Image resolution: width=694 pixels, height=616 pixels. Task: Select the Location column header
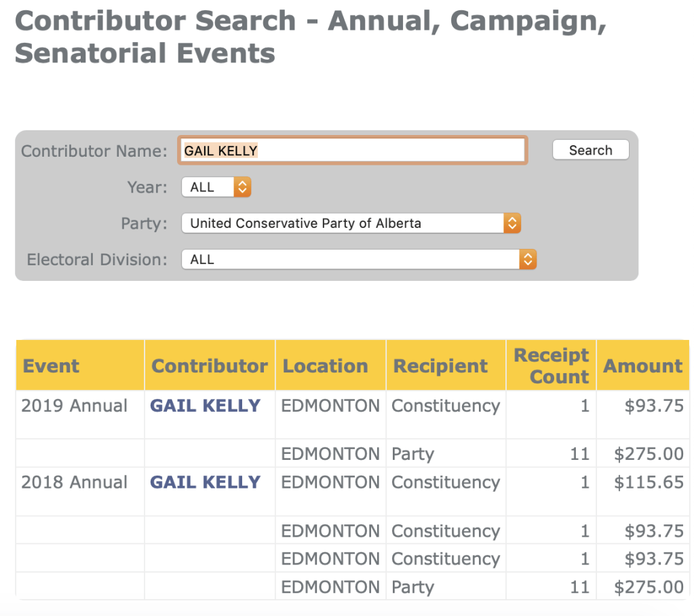(325, 366)
